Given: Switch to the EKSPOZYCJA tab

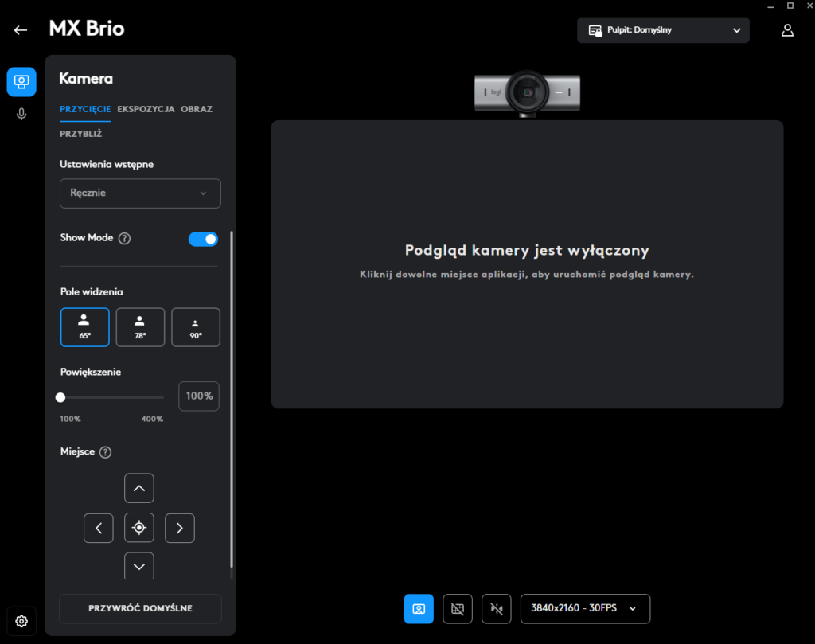Looking at the screenshot, I should point(146,109).
